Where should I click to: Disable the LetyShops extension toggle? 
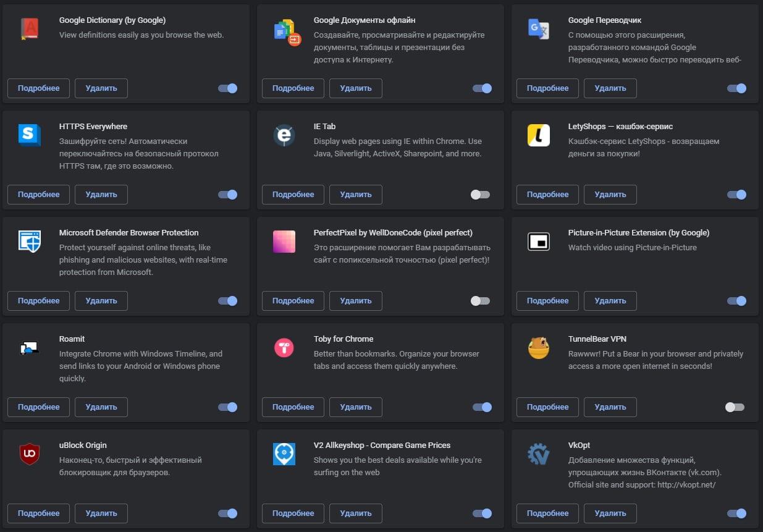737,195
